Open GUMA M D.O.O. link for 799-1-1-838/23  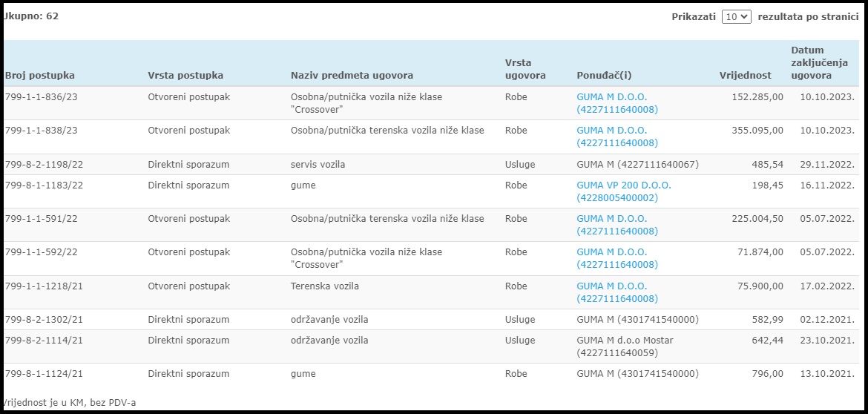(x=617, y=137)
